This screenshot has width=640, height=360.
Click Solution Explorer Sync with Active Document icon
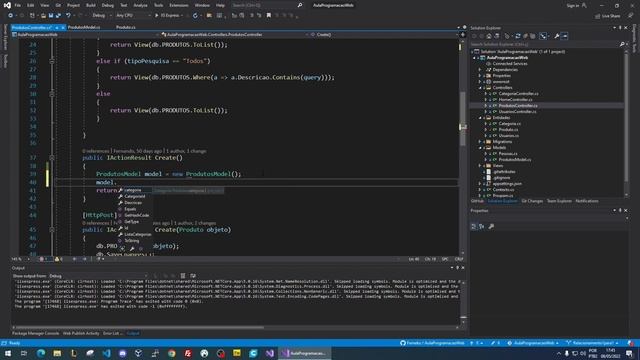pos(518,36)
